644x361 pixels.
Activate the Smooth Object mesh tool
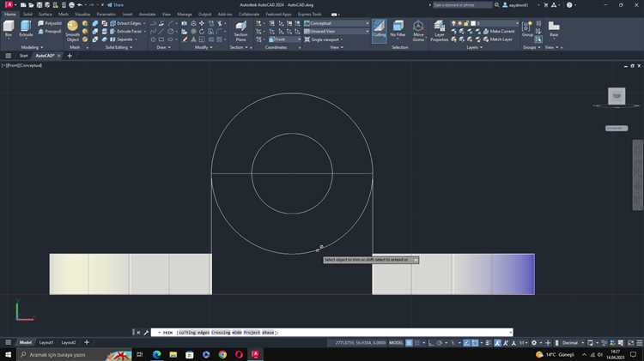72,29
